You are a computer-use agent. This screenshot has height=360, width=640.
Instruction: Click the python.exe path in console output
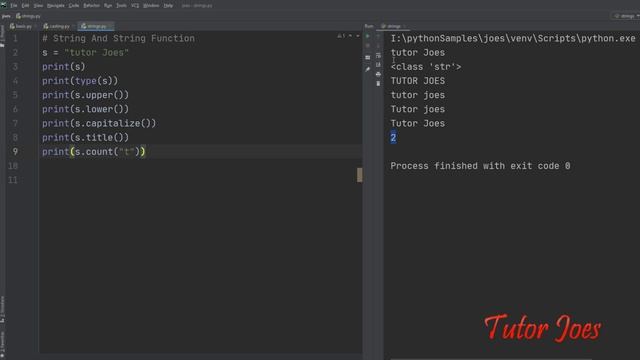coord(513,38)
